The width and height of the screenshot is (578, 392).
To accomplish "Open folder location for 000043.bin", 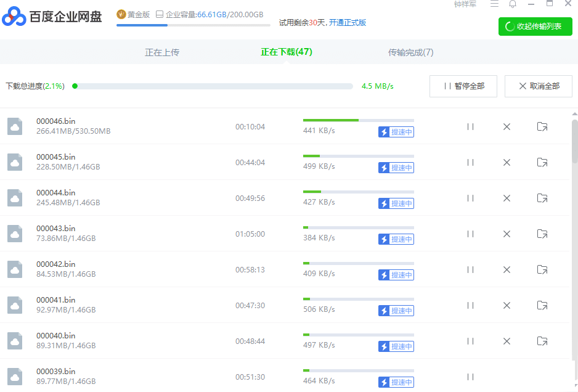I will 542,234.
